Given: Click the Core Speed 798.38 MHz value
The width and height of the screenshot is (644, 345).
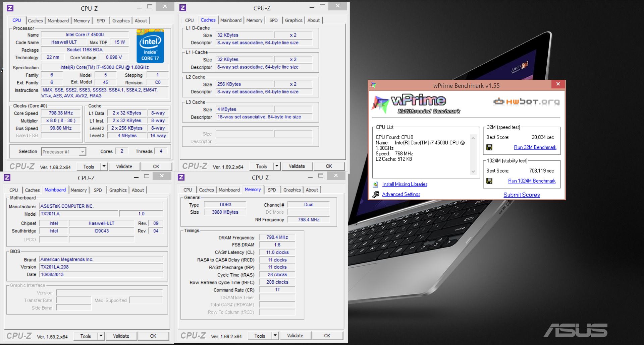Looking at the screenshot, I should [x=61, y=113].
